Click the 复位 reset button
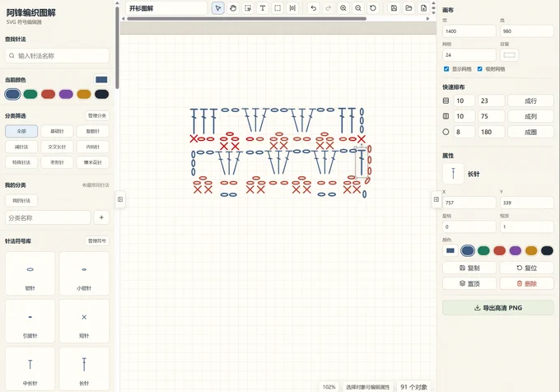 pos(527,268)
